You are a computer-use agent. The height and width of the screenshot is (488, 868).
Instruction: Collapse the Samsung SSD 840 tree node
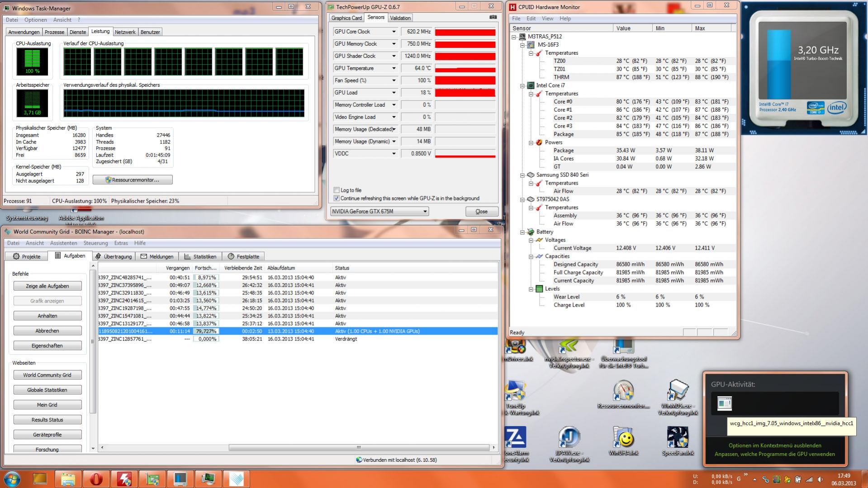(x=522, y=175)
